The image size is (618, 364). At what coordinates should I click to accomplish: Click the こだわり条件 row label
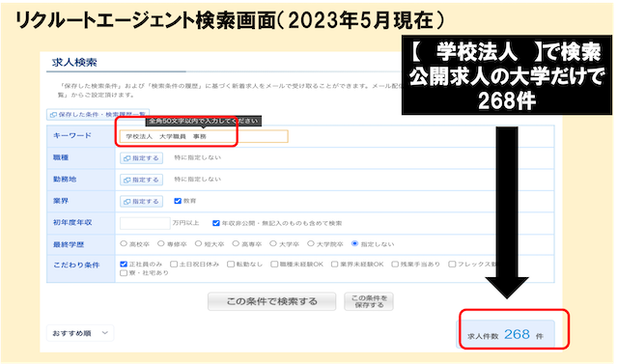pos(76,266)
